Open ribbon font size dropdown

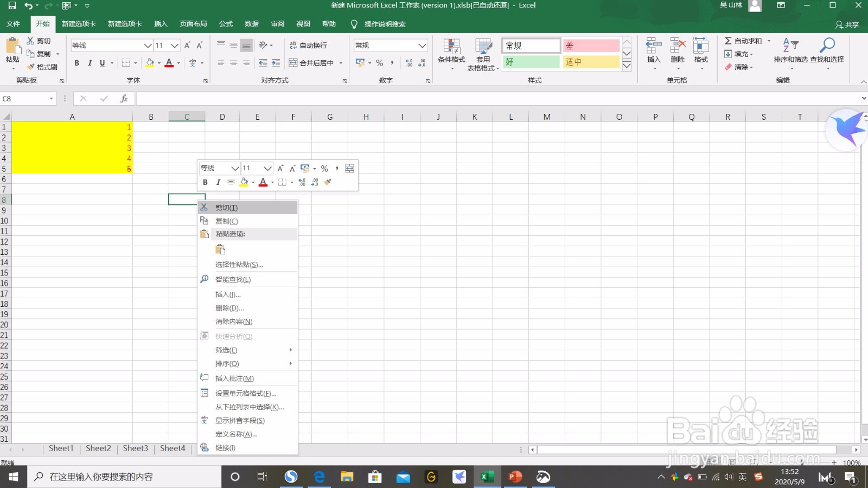click(x=175, y=46)
